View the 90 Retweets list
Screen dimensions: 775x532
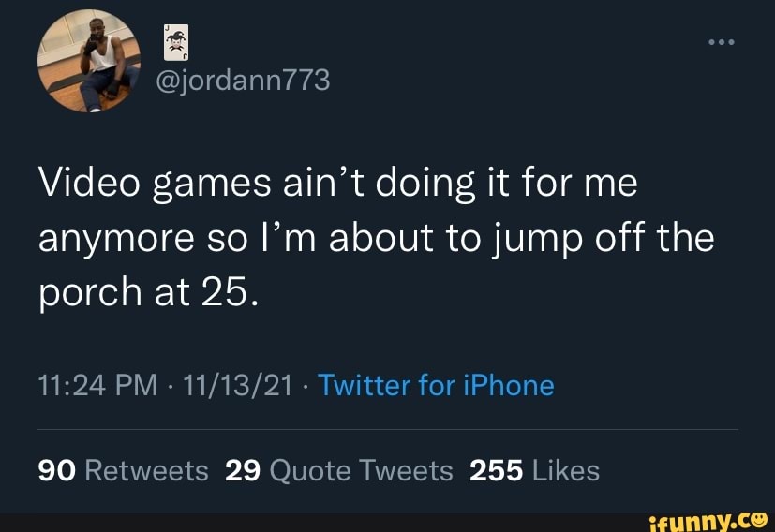pyautogui.click(x=124, y=469)
